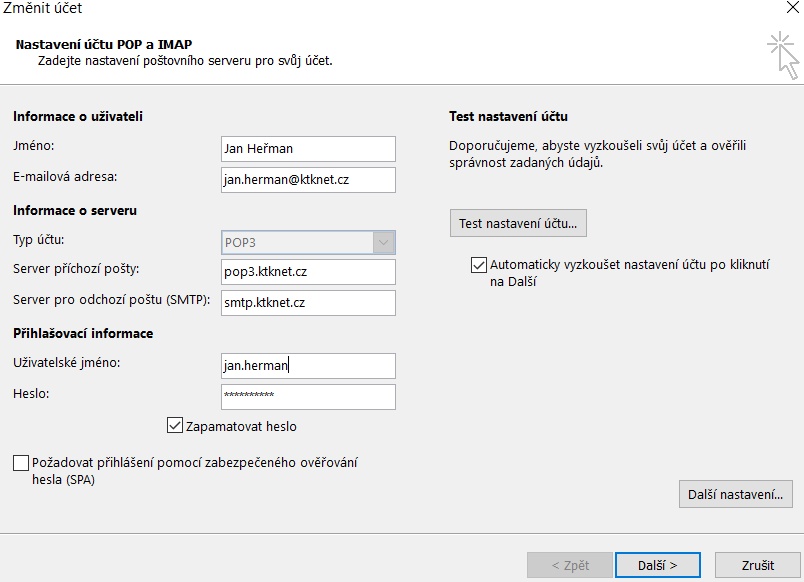Toggle the Zapamatovat heslo checkbox
This screenshot has width=804, height=582.
(x=174, y=426)
